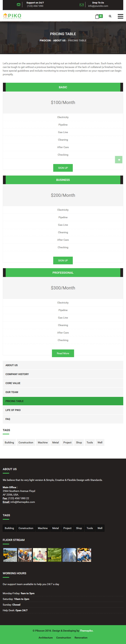The height and width of the screenshot is (644, 126).
Task: Sign up for the Business plan
Action: coord(63,260)
